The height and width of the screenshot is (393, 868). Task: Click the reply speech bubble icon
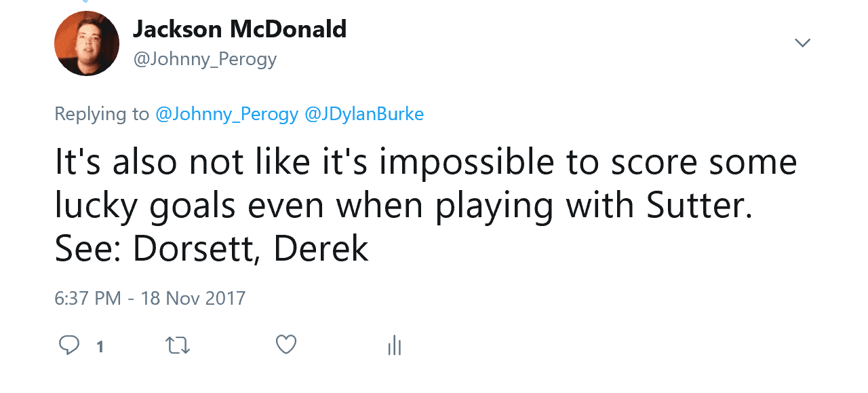pos(69,345)
